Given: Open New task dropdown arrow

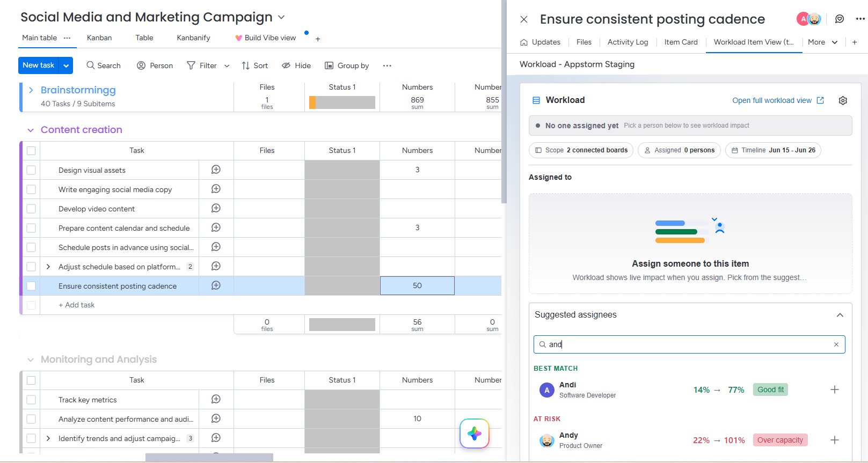Looking at the screenshot, I should (66, 65).
